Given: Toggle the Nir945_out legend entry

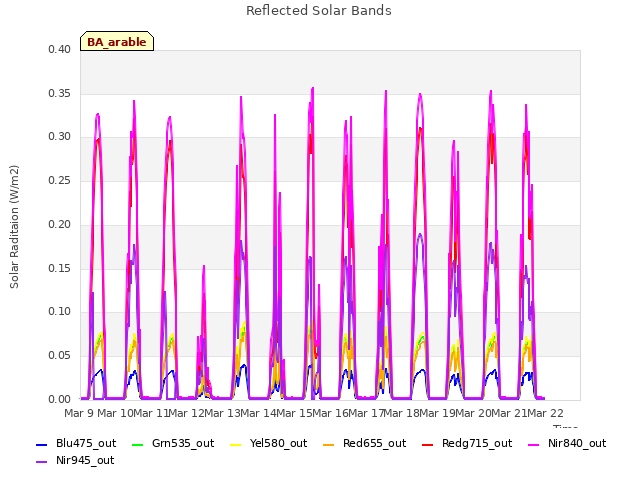Looking at the screenshot, I should click(75, 460).
